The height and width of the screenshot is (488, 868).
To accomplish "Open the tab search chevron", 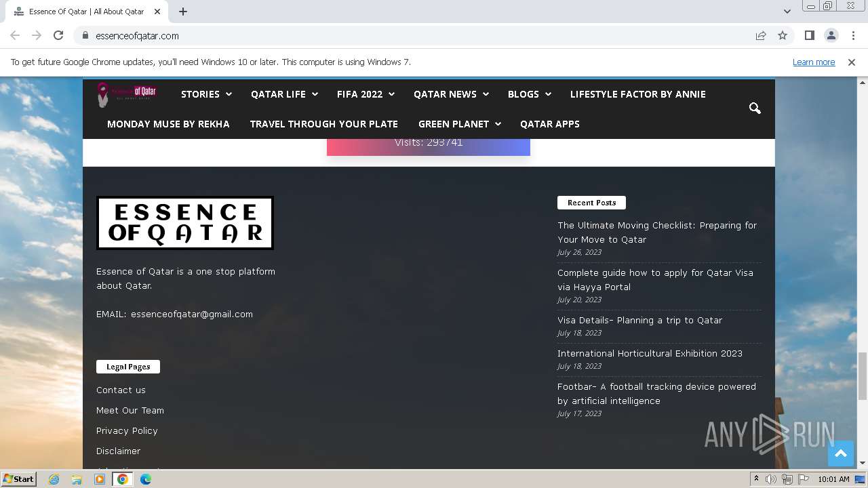I will [787, 12].
